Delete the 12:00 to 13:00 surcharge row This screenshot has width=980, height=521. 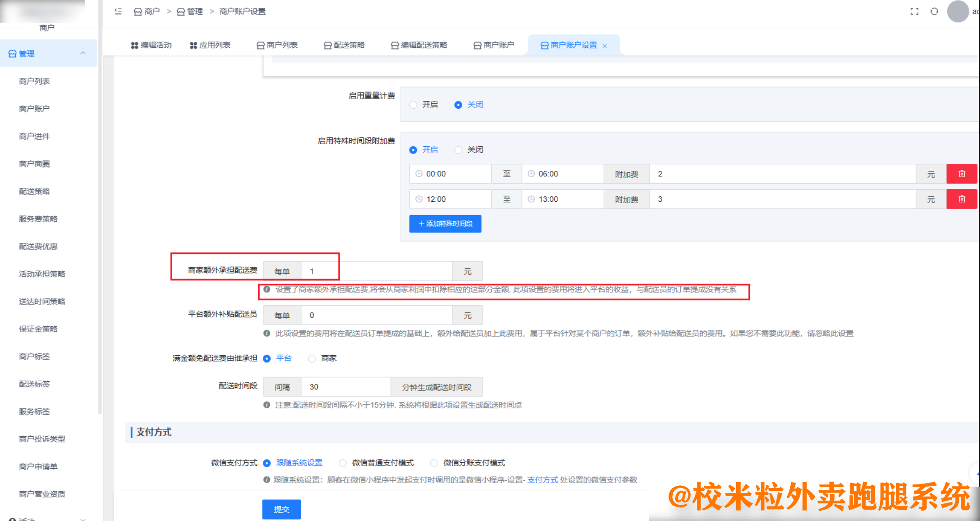(961, 199)
